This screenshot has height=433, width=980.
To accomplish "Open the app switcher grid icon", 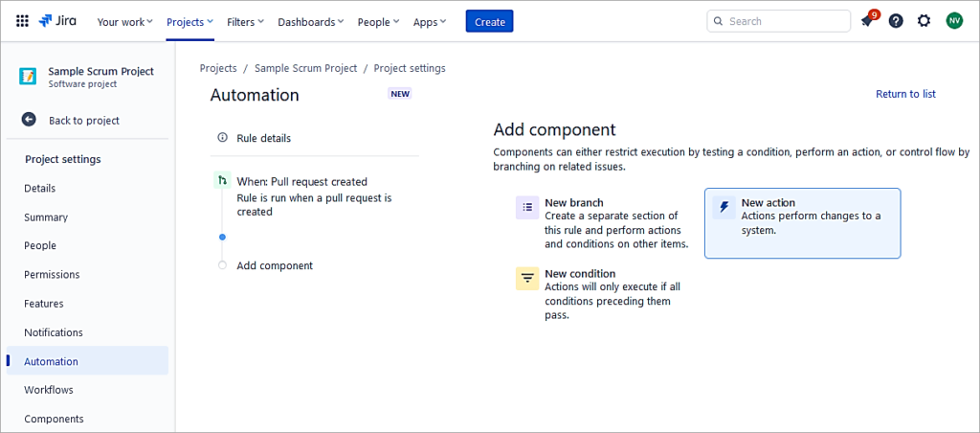I will [x=22, y=21].
